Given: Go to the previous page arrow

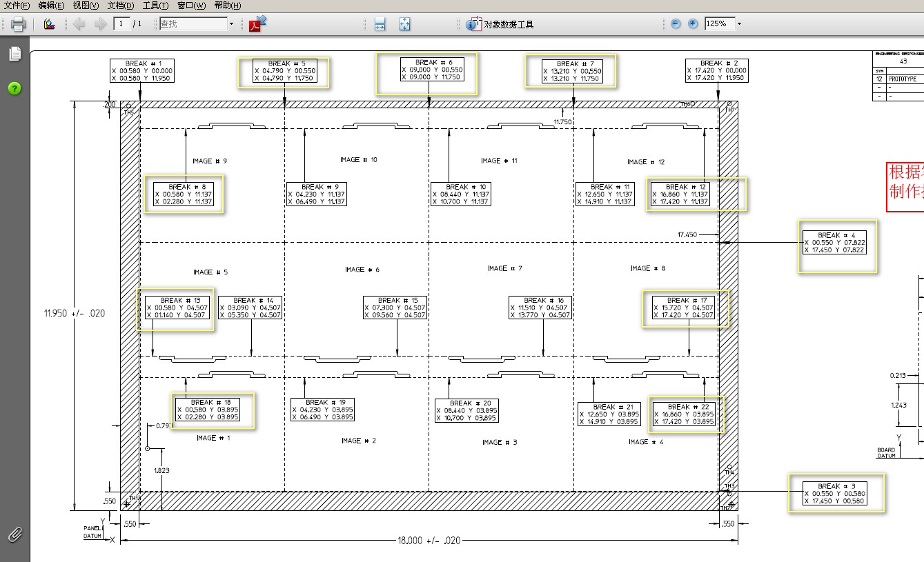Looking at the screenshot, I should (79, 24).
